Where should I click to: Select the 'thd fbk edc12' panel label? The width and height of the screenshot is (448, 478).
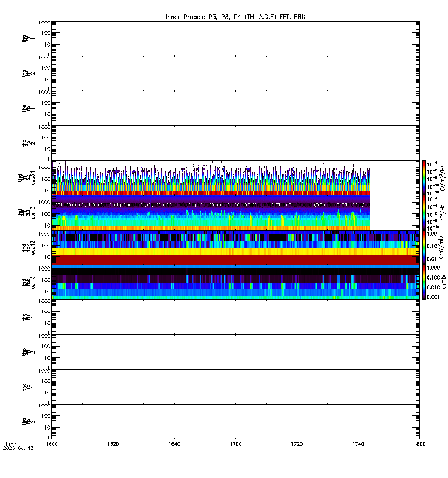(x=28, y=247)
